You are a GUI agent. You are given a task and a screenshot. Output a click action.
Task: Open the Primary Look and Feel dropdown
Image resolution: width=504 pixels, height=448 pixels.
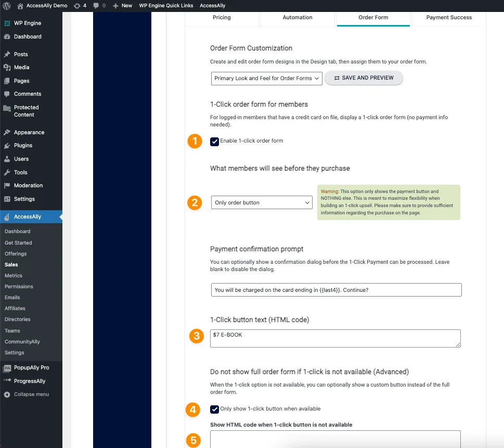pyautogui.click(x=266, y=78)
